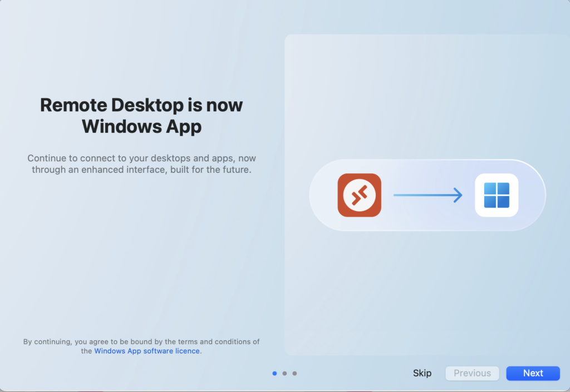Jump to the second page indicator dot

(284, 373)
